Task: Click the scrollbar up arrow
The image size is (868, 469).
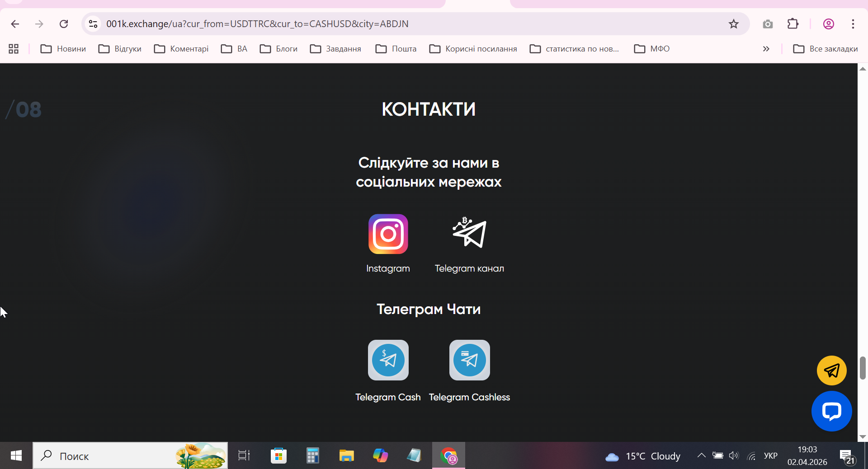Action: coord(863,69)
